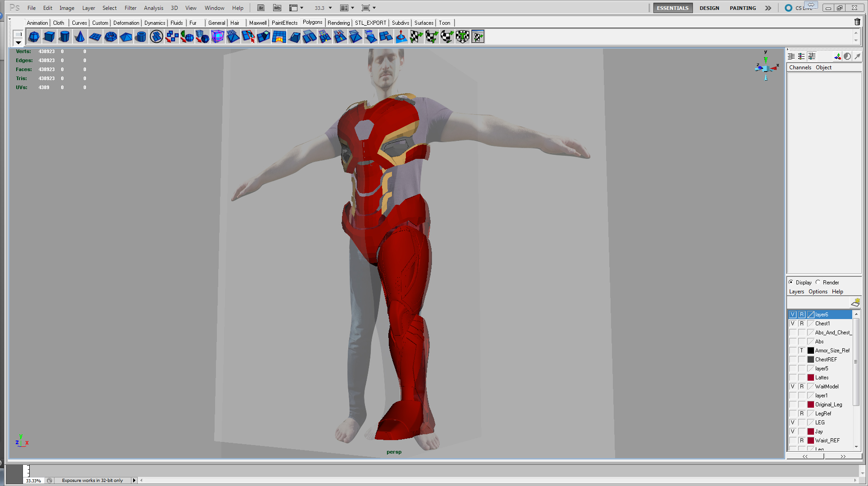This screenshot has width=868, height=486.
Task: Toggle visibility V box of Chest1 layer
Action: (x=793, y=324)
